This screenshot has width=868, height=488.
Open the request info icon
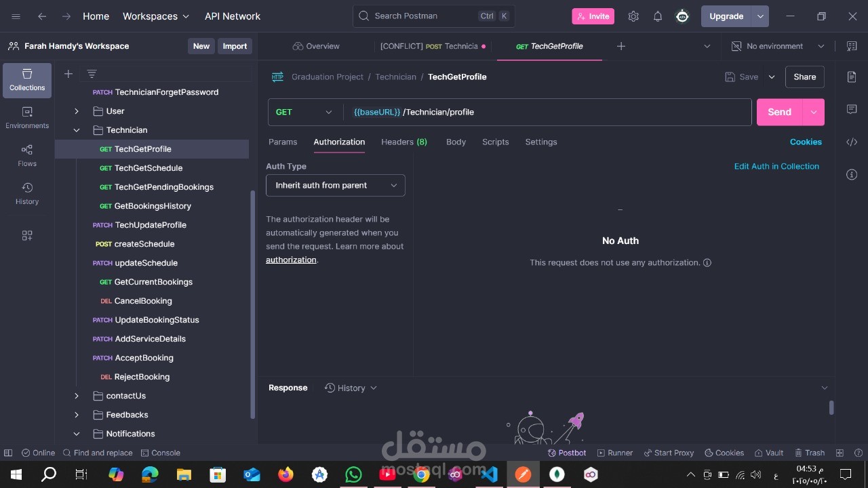click(x=852, y=175)
